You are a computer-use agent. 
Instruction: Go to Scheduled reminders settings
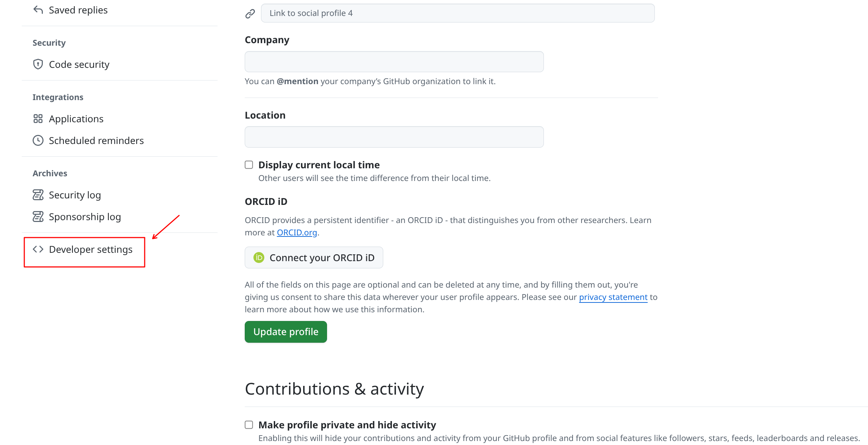(96, 141)
